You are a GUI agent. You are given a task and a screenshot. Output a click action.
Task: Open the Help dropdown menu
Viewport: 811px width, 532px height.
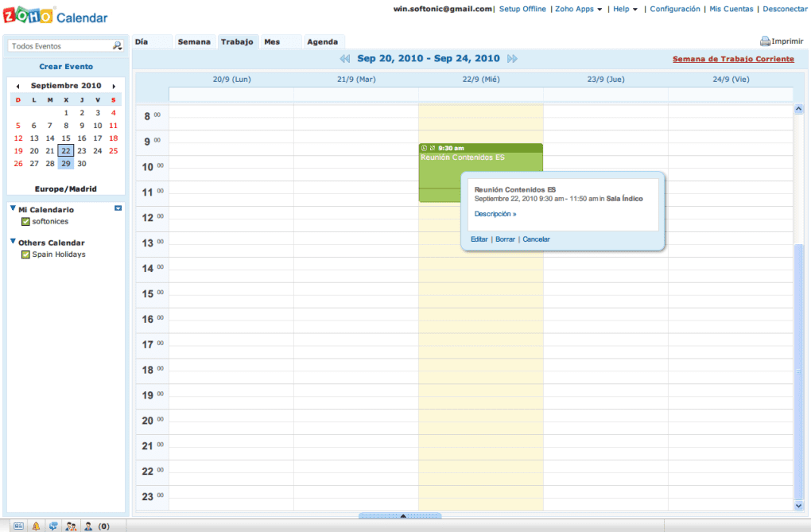[x=625, y=9]
